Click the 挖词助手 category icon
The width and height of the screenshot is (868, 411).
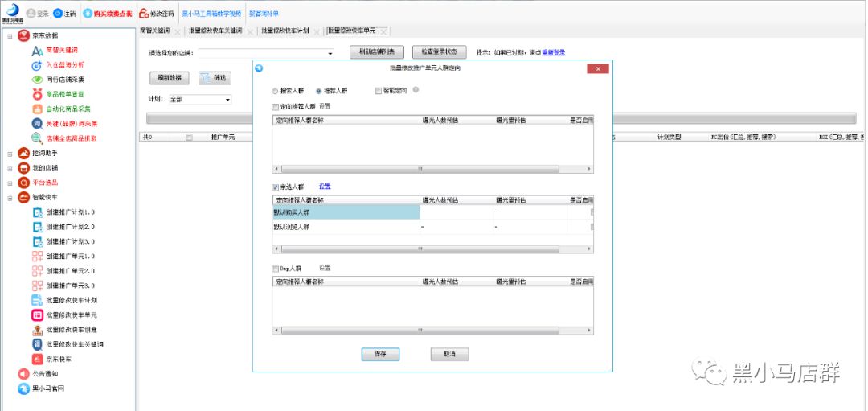click(x=23, y=154)
